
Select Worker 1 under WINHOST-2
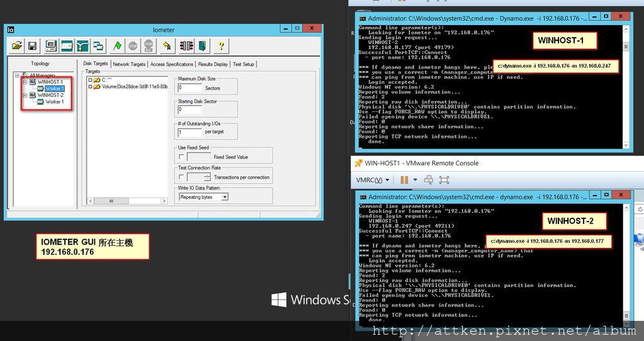click(x=54, y=102)
